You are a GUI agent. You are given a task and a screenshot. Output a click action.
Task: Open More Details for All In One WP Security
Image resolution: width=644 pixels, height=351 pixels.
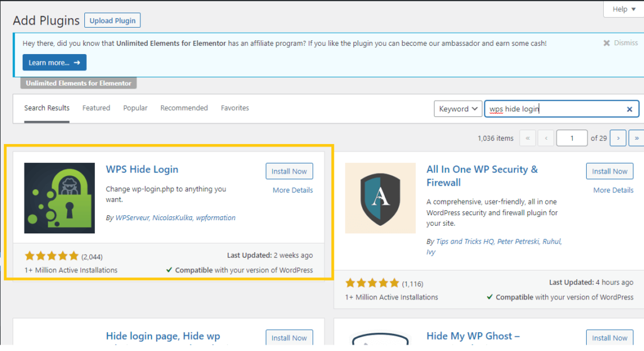click(x=613, y=191)
